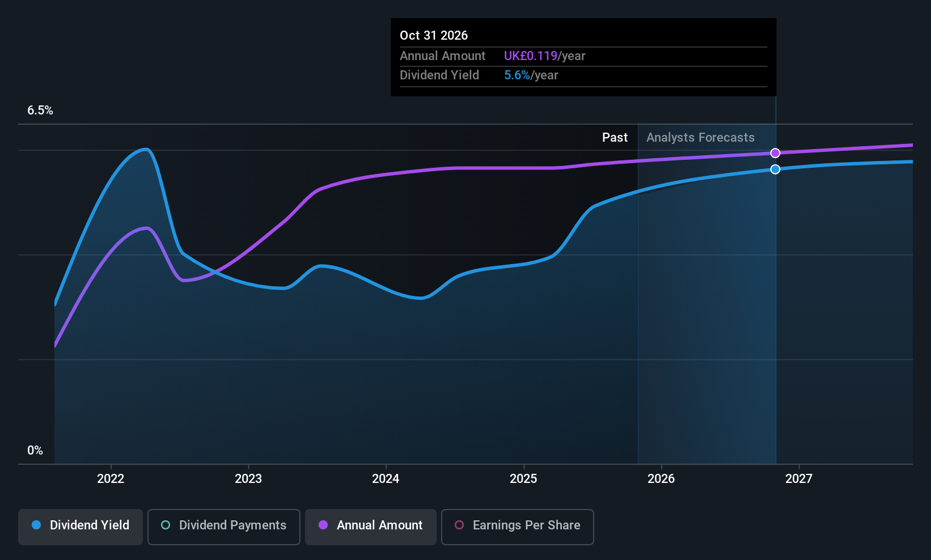The height and width of the screenshot is (560, 931).
Task: Click the shaded forecast region of chart
Action: pyautogui.click(x=709, y=312)
